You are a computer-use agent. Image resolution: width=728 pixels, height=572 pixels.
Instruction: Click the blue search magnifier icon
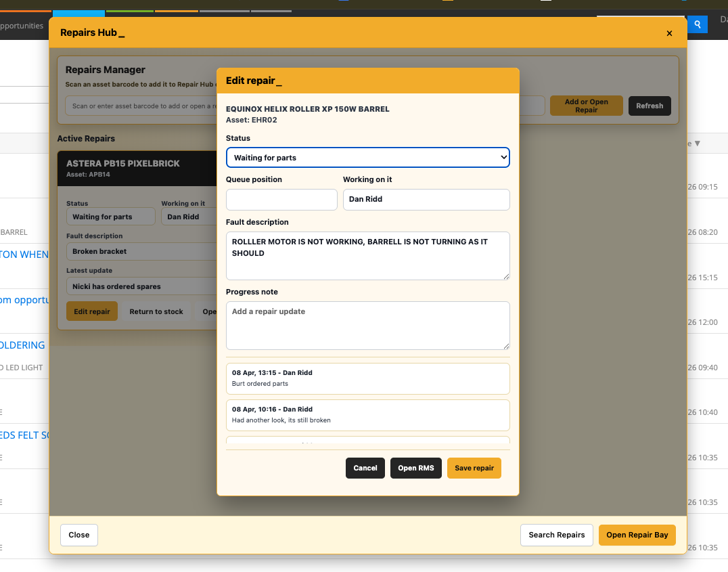698,24
